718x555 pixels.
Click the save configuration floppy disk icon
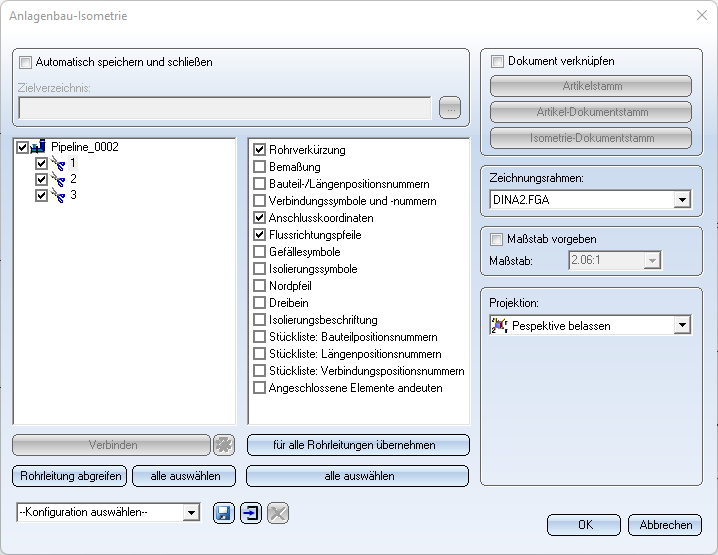223,513
